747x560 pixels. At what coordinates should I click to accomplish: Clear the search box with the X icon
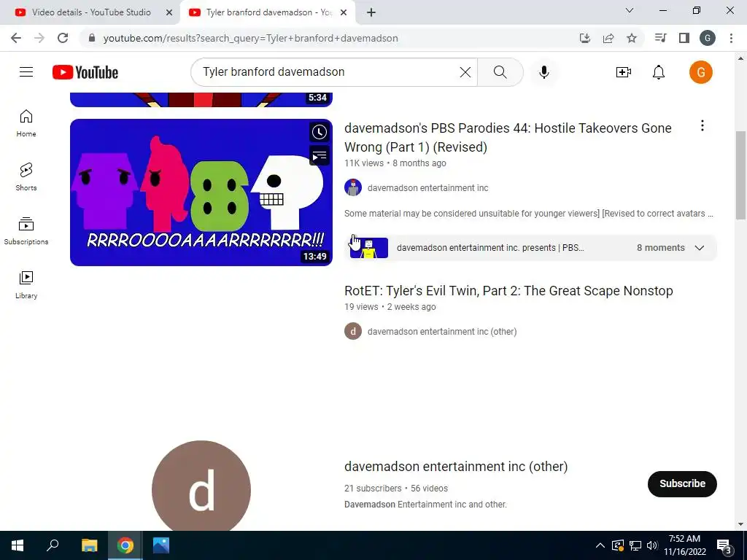pyautogui.click(x=465, y=72)
